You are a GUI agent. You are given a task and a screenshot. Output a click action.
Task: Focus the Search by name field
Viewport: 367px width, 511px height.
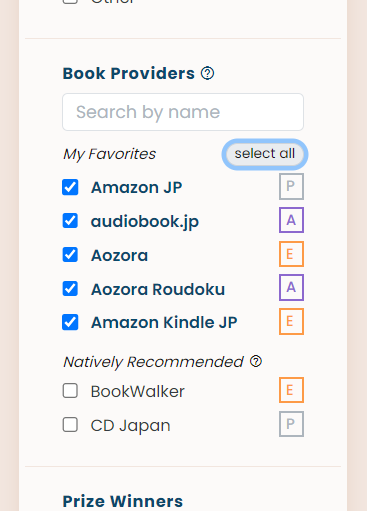pyautogui.click(x=183, y=112)
